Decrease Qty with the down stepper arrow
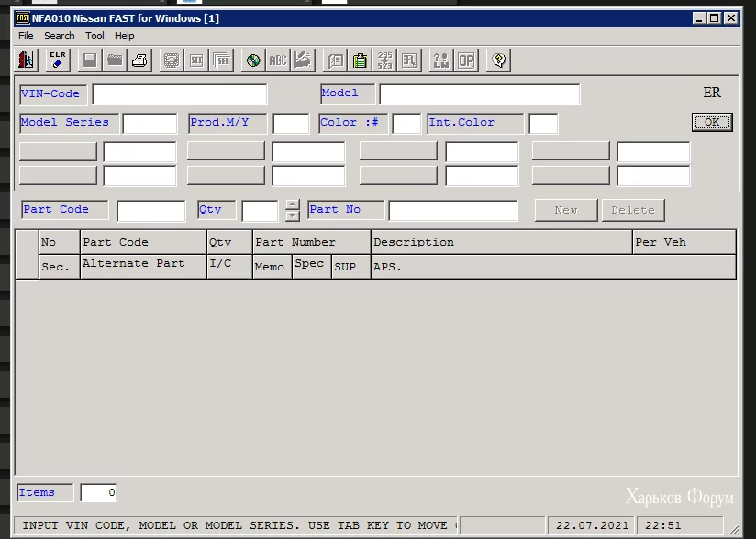 (x=293, y=216)
